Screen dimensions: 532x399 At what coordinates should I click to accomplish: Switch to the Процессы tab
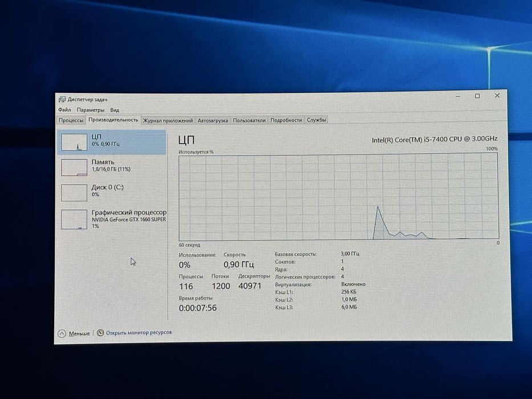(x=71, y=120)
